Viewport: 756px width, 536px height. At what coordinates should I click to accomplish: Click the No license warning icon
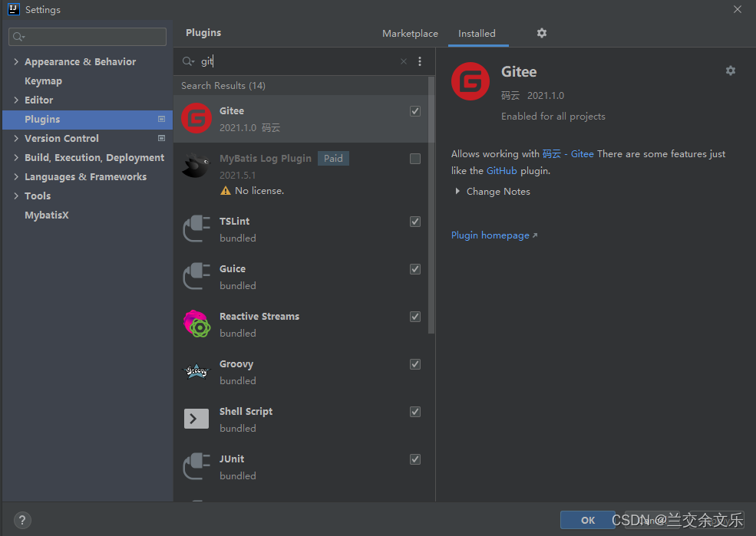tap(225, 191)
